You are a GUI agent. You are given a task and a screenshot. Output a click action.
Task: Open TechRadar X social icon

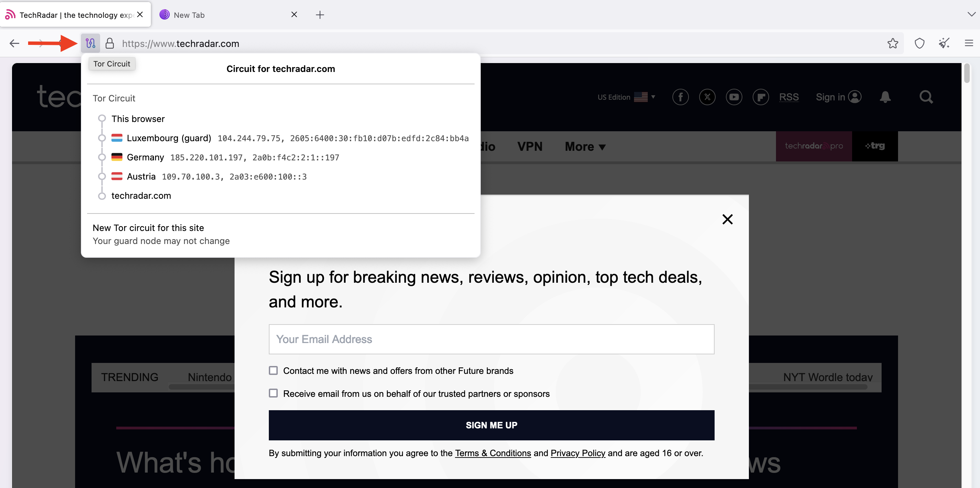pos(707,97)
